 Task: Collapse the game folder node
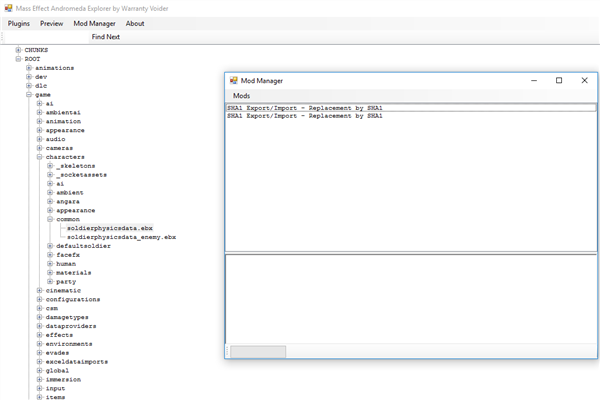click(29, 95)
